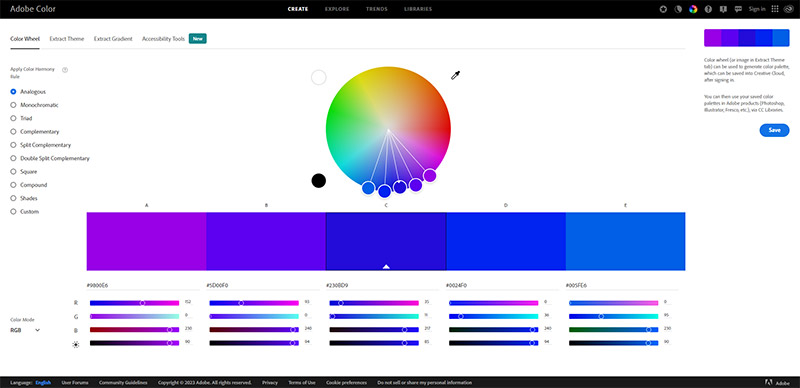
Task: Go to the TRENDS tab
Action: (377, 9)
